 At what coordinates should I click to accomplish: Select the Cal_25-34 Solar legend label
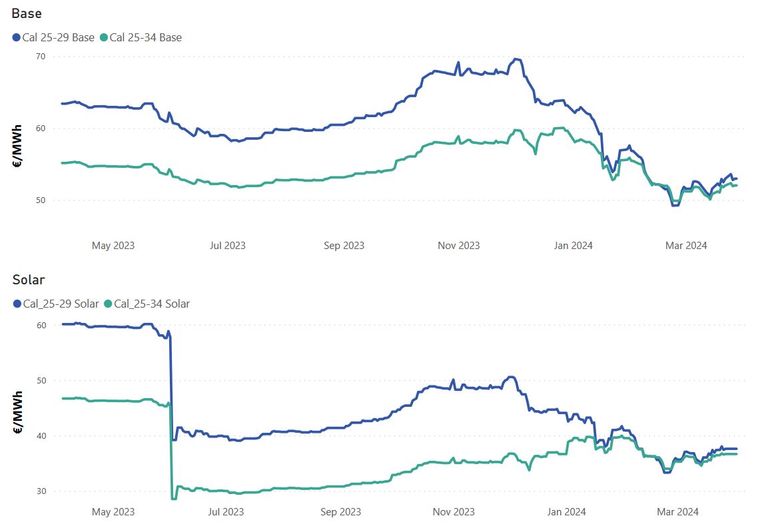(152, 304)
